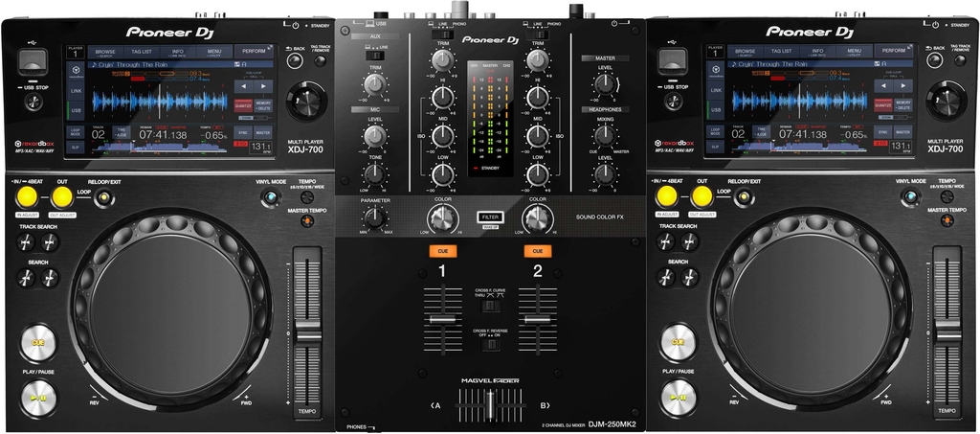Click SEARCH rewind on the left deck
Screen dimensions: 980x434
(25, 278)
